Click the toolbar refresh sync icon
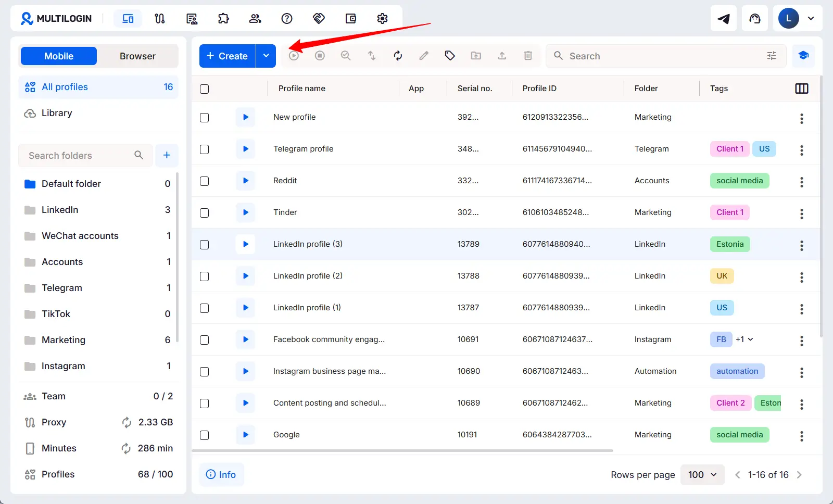Screen dimensions: 833x504 coord(398,56)
